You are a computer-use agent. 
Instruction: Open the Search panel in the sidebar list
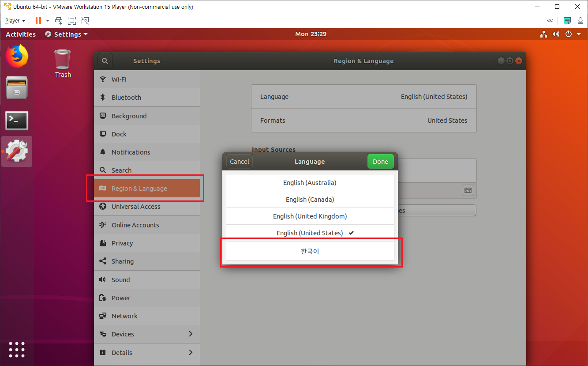coord(147,170)
